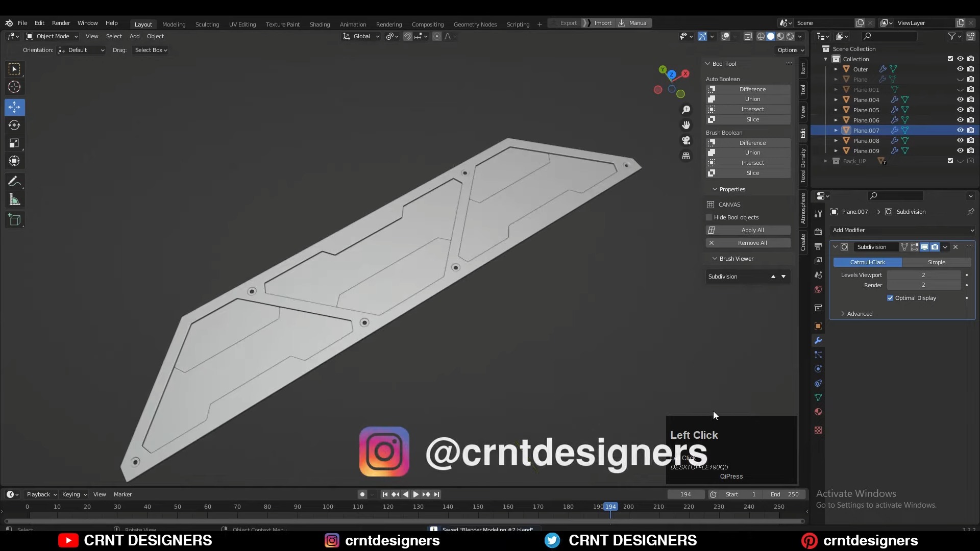This screenshot has width=980, height=551.
Task: Expand the Plane.007 item in the outliner
Action: [x=836, y=130]
